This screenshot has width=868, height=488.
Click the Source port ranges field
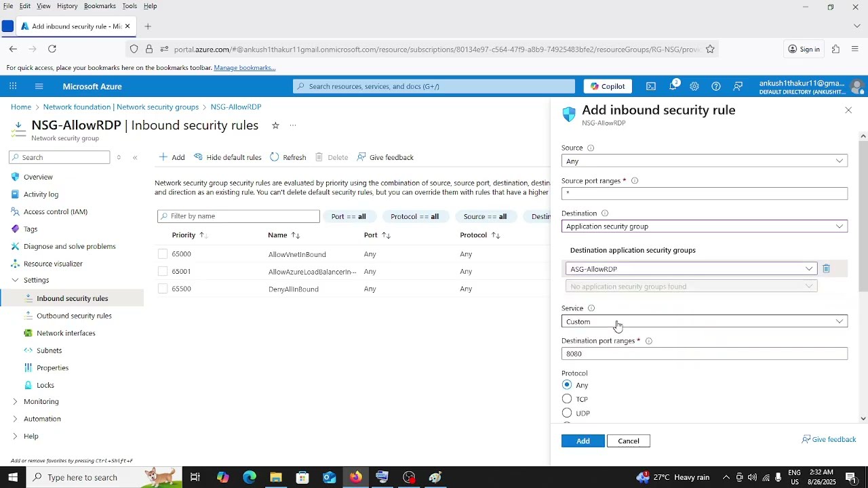[705, 194]
